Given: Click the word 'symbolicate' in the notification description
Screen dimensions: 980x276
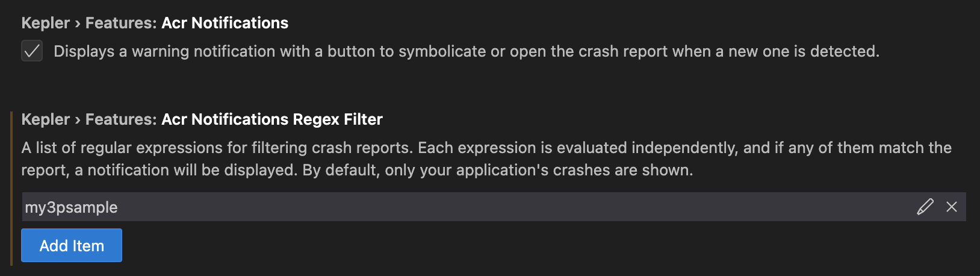Looking at the screenshot, I should click(x=442, y=51).
